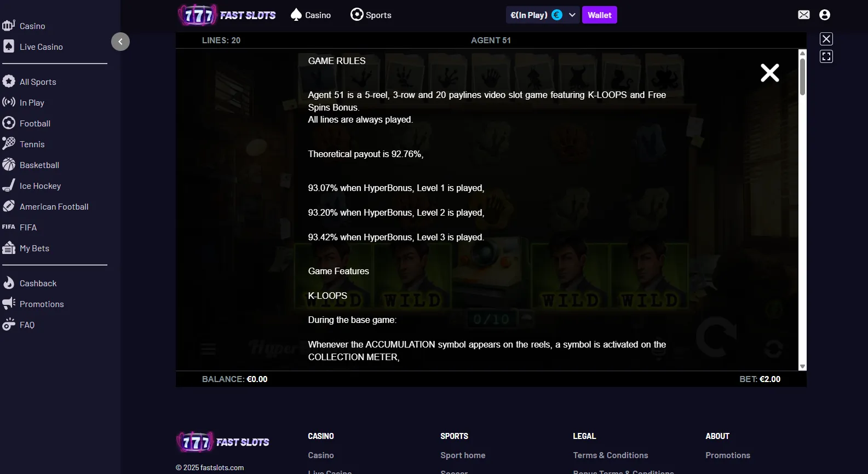The image size is (868, 474).
Task: Click the Cashback flame icon
Action: pyautogui.click(x=9, y=283)
